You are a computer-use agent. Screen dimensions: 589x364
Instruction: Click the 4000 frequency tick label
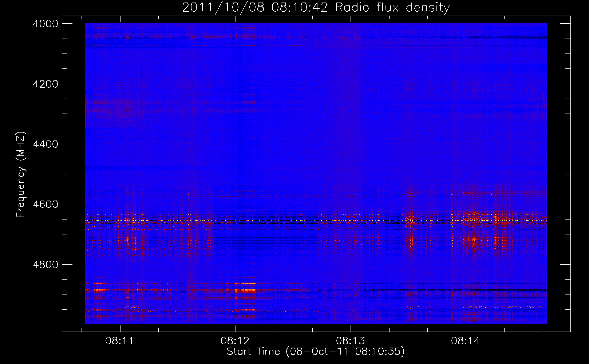coord(46,24)
